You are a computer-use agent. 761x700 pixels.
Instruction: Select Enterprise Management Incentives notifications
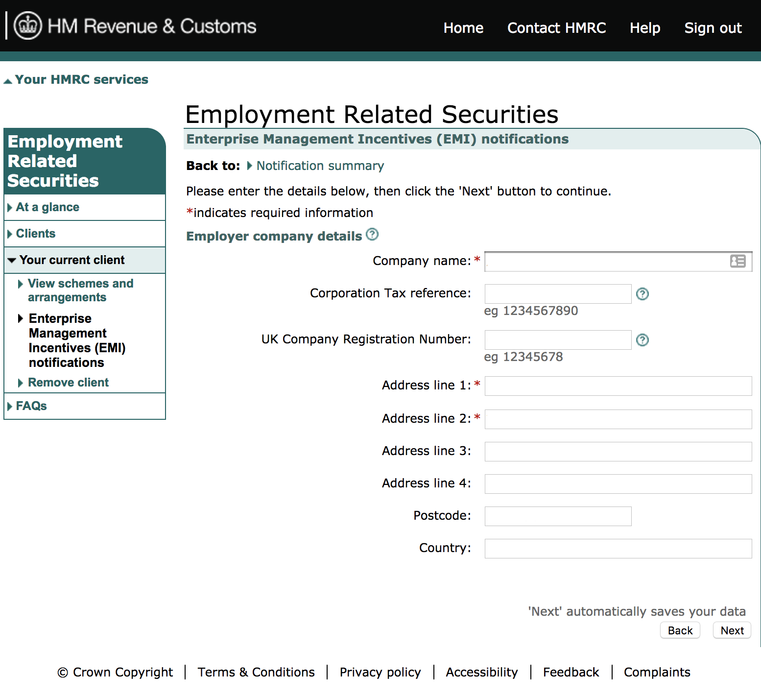(x=77, y=340)
